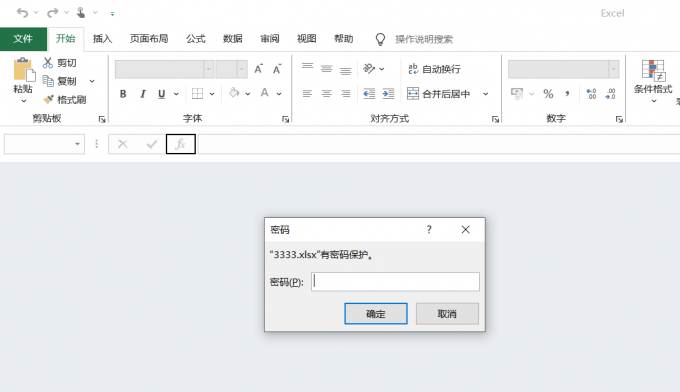680x392 pixels.
Task: Click the font size combo box
Action: click(x=232, y=69)
